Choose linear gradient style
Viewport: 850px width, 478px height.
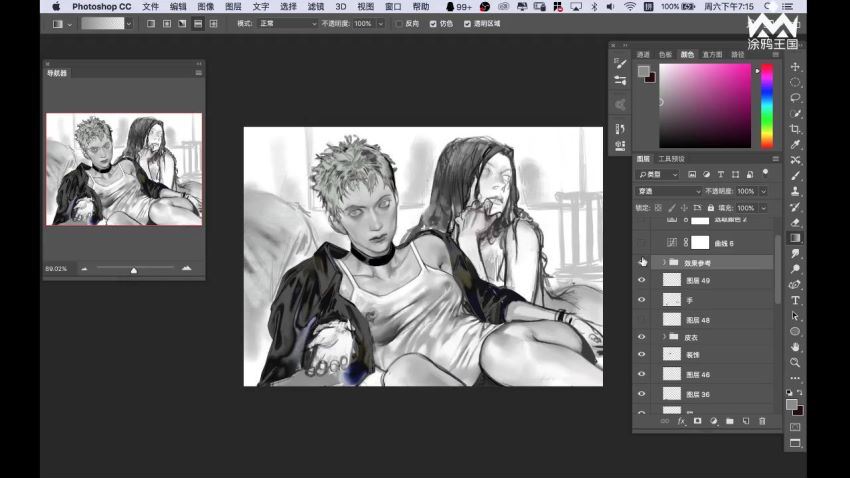click(x=151, y=24)
